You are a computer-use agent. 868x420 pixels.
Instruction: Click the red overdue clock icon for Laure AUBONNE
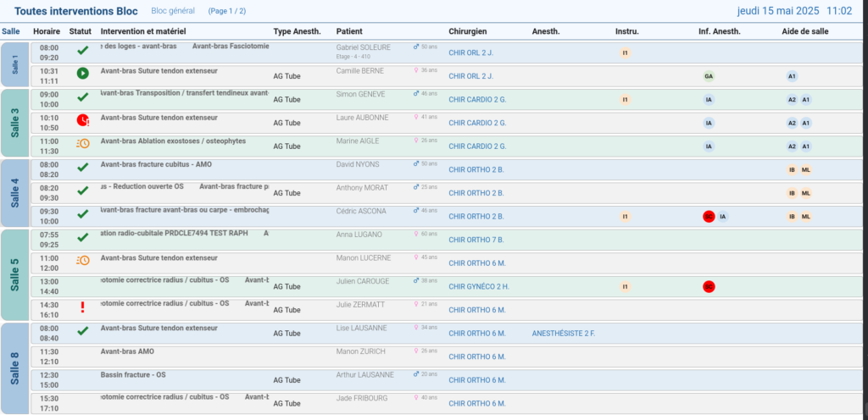point(82,120)
